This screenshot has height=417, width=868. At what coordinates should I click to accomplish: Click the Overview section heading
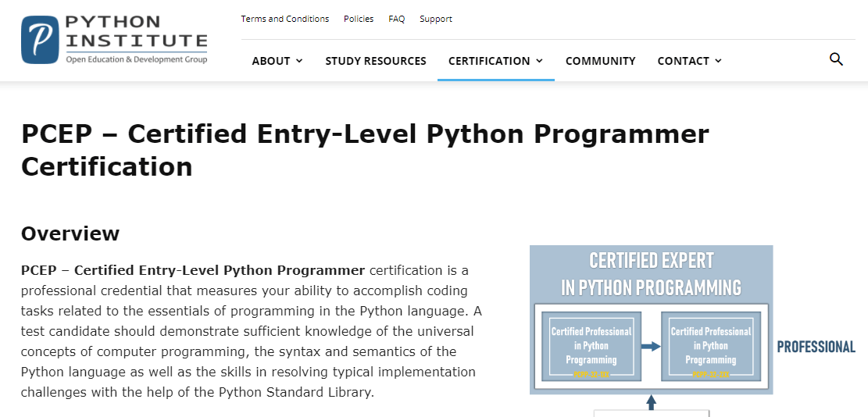point(70,233)
